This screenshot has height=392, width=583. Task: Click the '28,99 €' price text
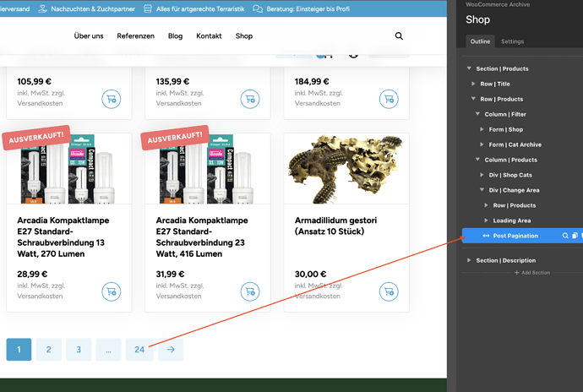pyautogui.click(x=32, y=274)
